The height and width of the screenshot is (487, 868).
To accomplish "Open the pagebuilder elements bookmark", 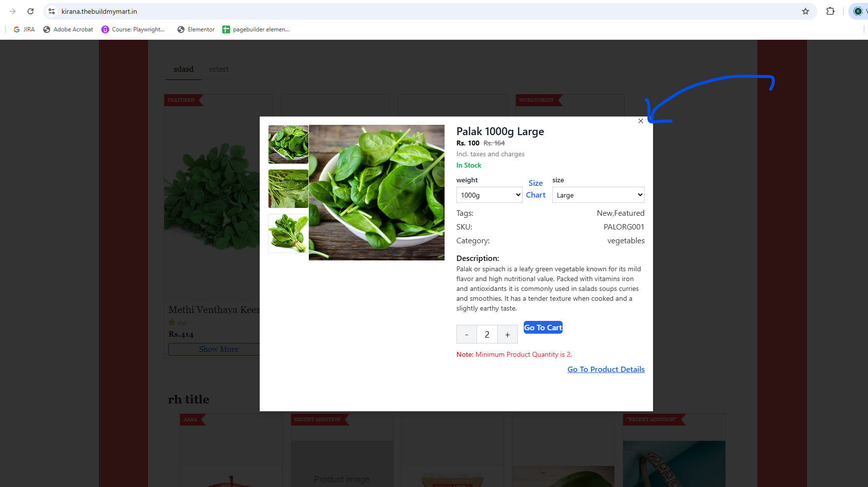I will click(x=256, y=29).
